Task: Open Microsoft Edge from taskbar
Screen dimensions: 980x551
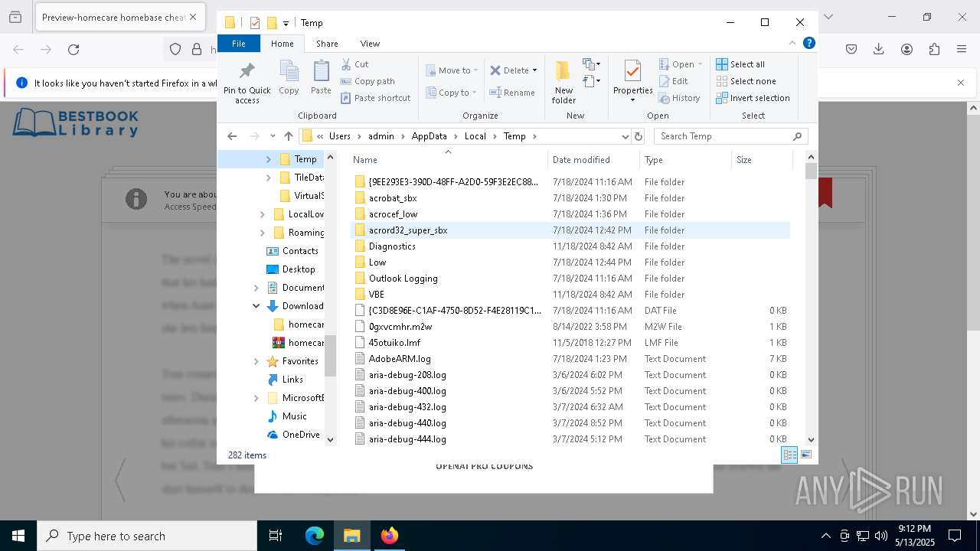Action: coord(315,536)
